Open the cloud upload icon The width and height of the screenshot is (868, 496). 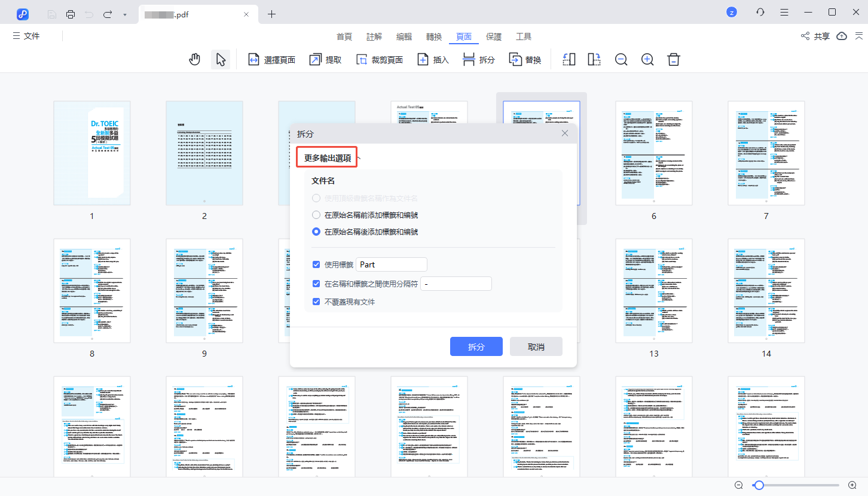pos(842,36)
